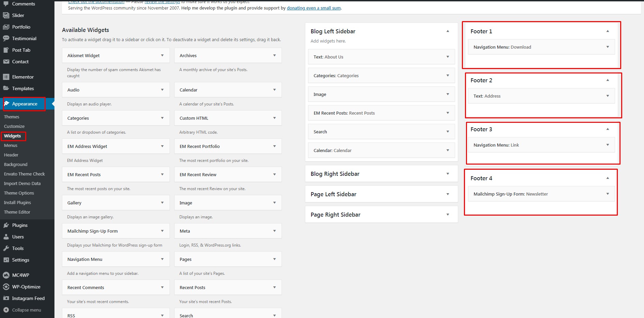Click the Pages available widget title
The width and height of the screenshot is (644, 318).
[x=186, y=259]
